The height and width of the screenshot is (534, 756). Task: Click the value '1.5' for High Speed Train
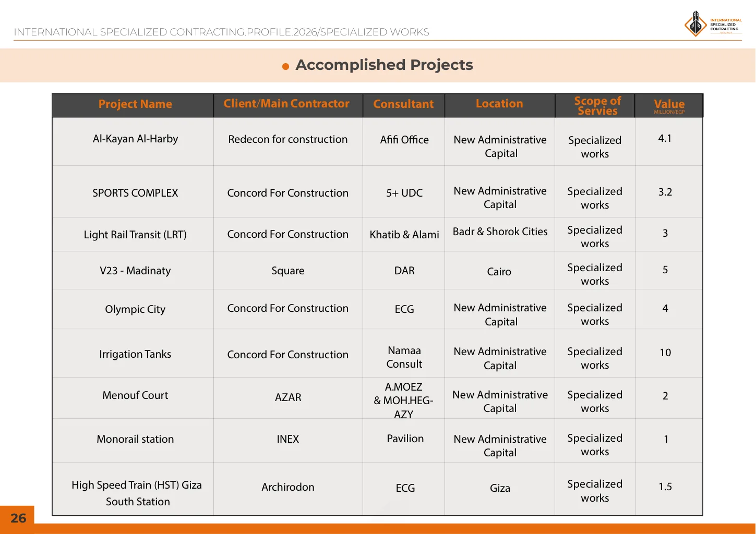click(665, 487)
